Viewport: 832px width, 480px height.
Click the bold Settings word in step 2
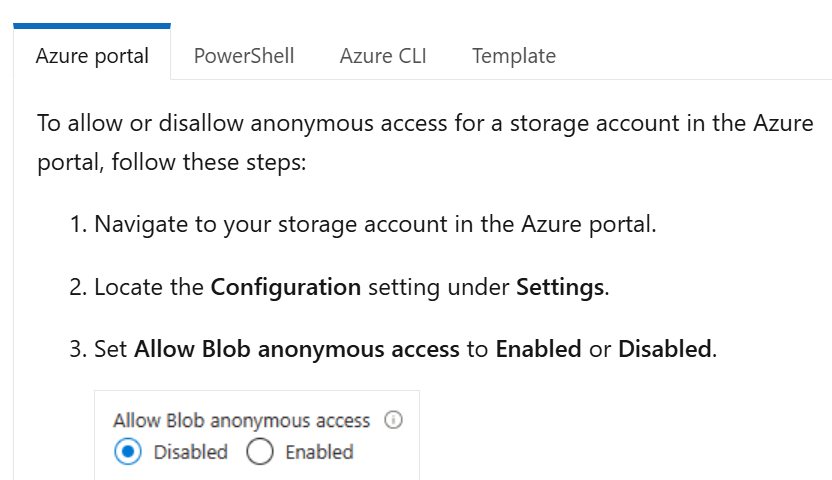[560, 287]
